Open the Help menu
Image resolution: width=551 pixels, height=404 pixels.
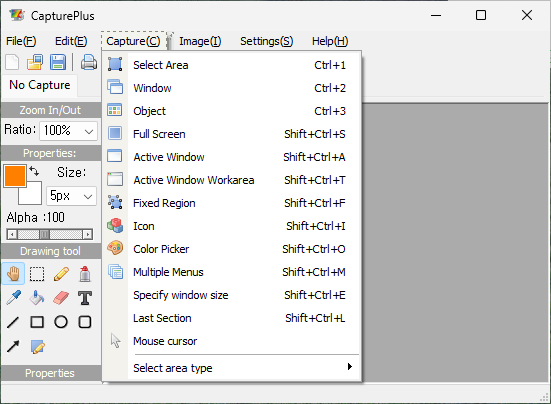330,41
